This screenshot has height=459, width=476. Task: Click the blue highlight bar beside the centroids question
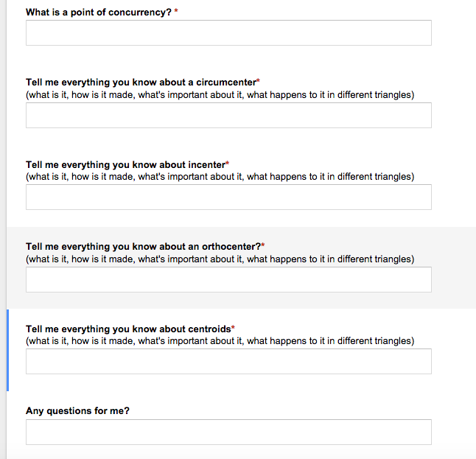pyautogui.click(x=7, y=350)
